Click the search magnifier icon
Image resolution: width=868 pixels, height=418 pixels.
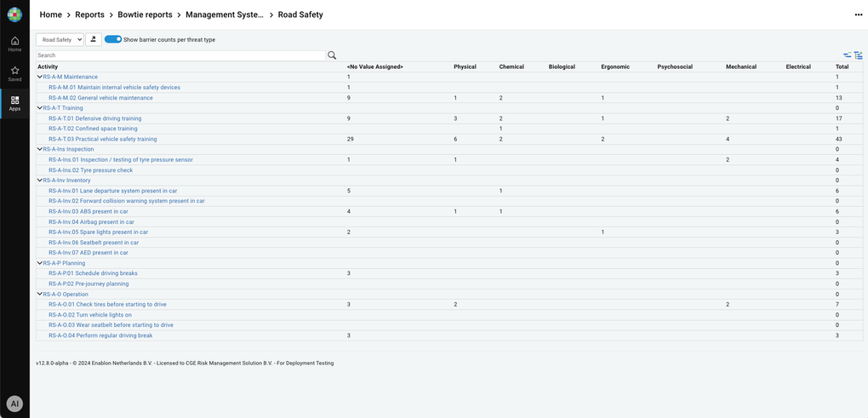[332, 55]
